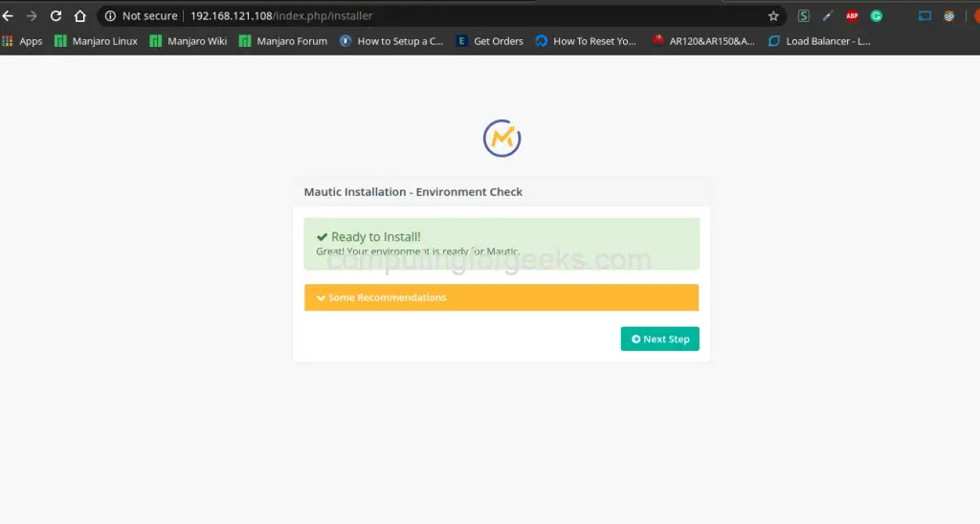Open the Apps bookmarks shortcut

point(23,41)
